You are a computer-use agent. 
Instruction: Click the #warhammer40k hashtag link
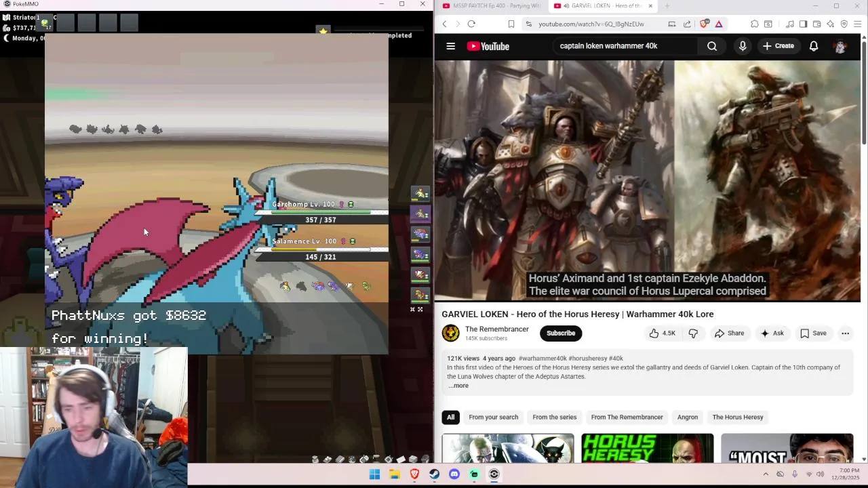click(x=542, y=358)
